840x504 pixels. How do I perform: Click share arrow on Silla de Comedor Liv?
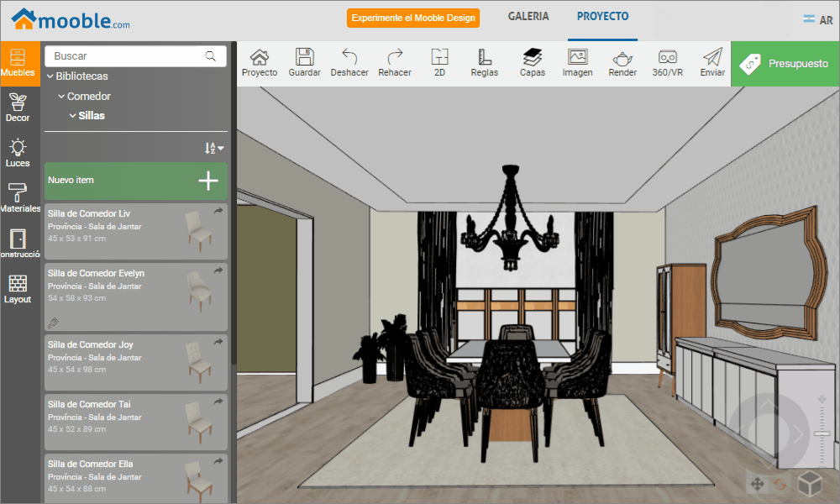pyautogui.click(x=218, y=211)
